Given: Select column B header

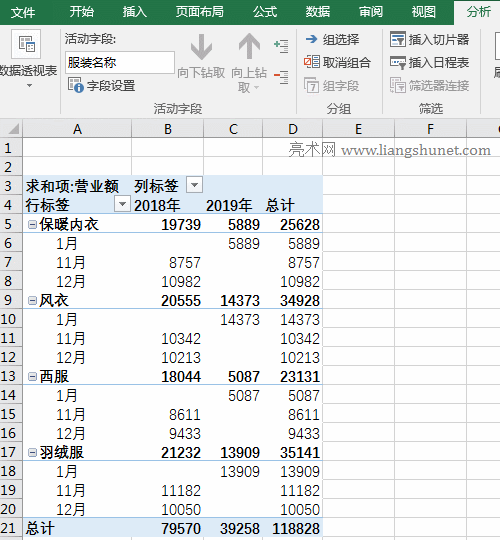Looking at the screenshot, I should [x=168, y=129].
